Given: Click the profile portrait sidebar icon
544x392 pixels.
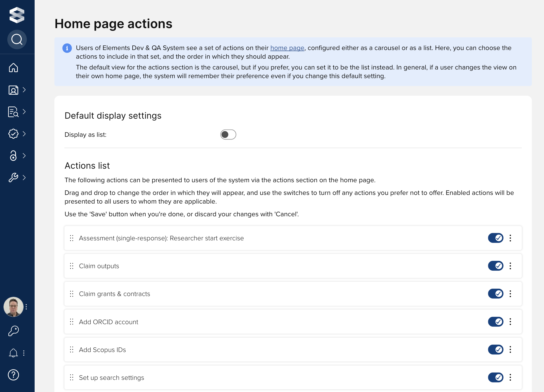Looking at the screenshot, I should (x=13, y=90).
